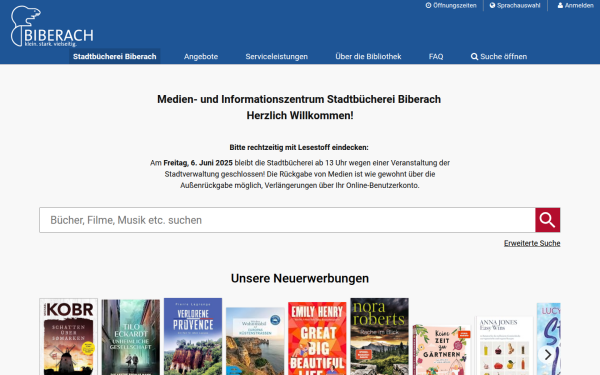The image size is (600, 375).
Task: Click Suche öffnen in navigation bar
Action: pyautogui.click(x=499, y=56)
